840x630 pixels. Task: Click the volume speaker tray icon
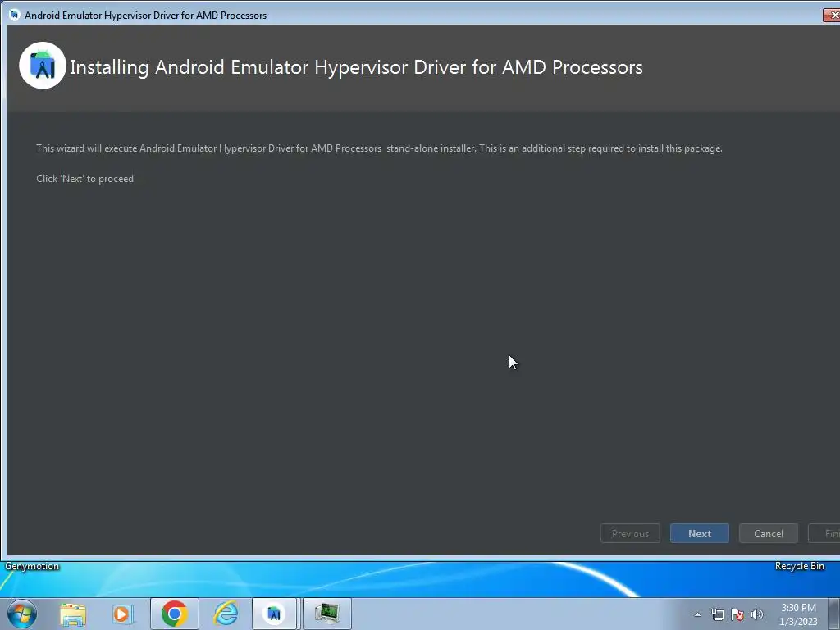pos(757,614)
